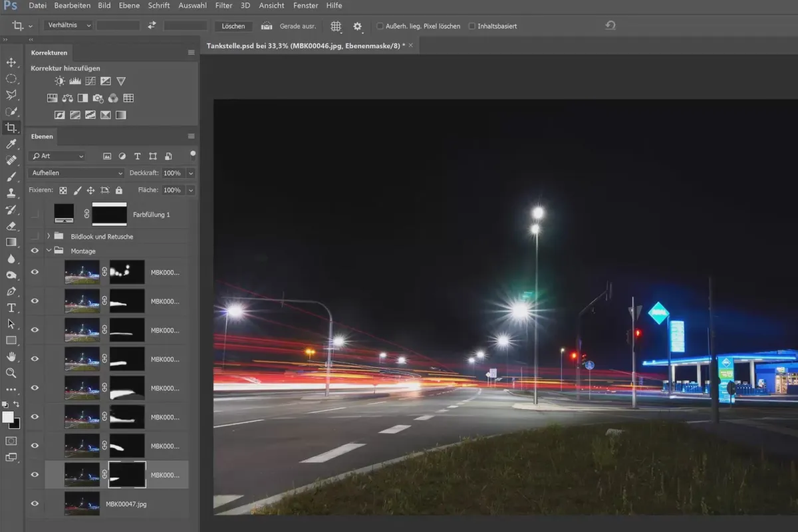Toggle lock transparent pixels
Screen dimensions: 798x532
pos(65,190)
